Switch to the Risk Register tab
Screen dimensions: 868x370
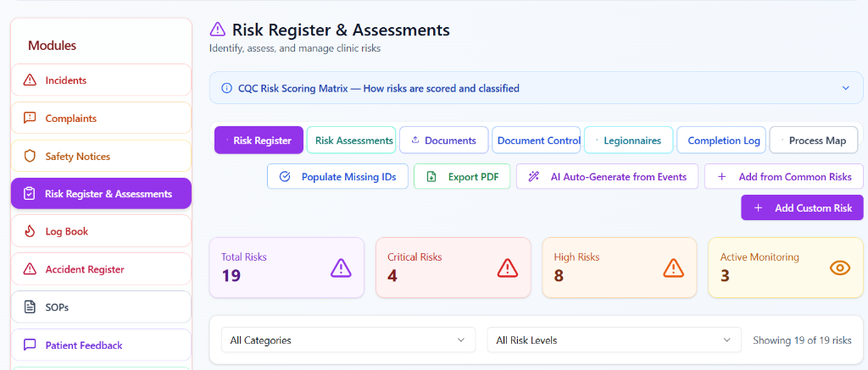click(259, 140)
